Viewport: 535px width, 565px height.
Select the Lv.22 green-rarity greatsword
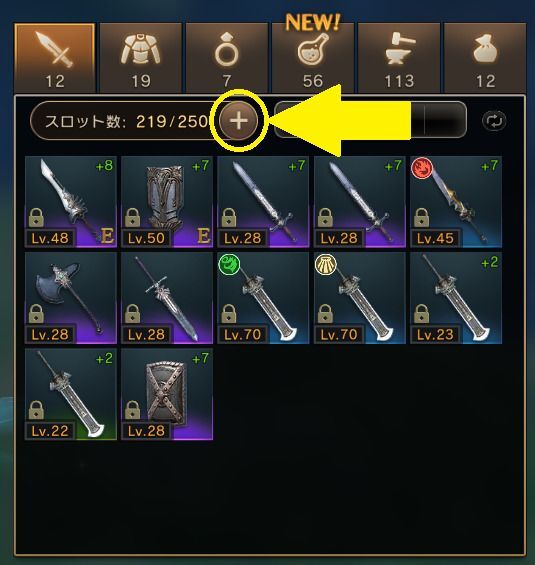click(71, 394)
